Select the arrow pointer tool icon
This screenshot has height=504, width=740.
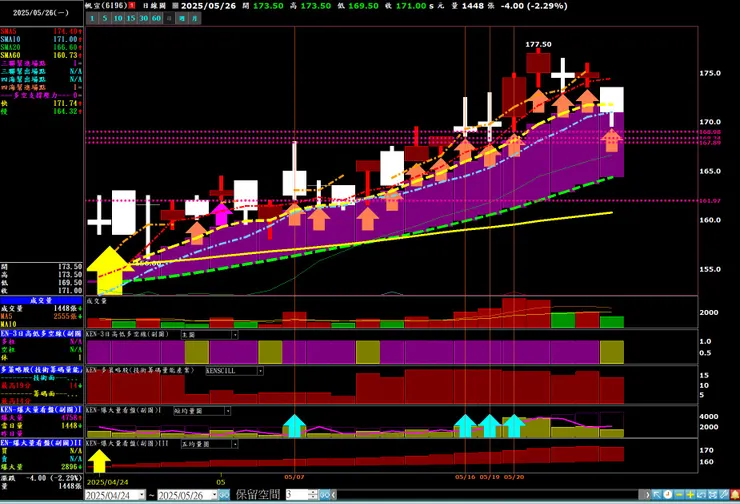click(x=657, y=495)
